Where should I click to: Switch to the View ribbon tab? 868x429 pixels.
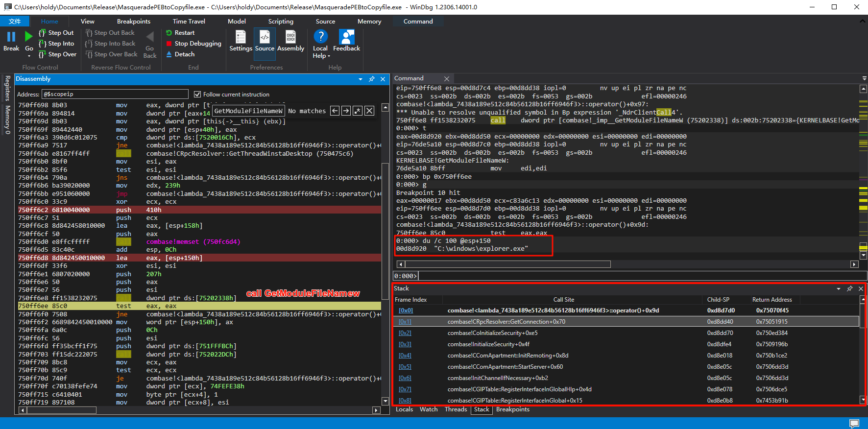pyautogui.click(x=88, y=22)
